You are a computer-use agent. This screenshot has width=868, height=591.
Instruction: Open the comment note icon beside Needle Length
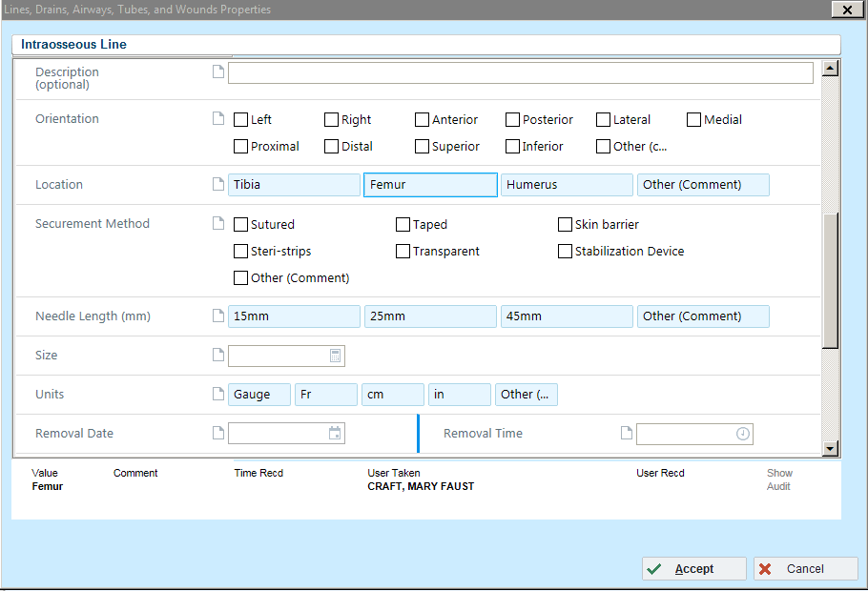[x=218, y=316]
